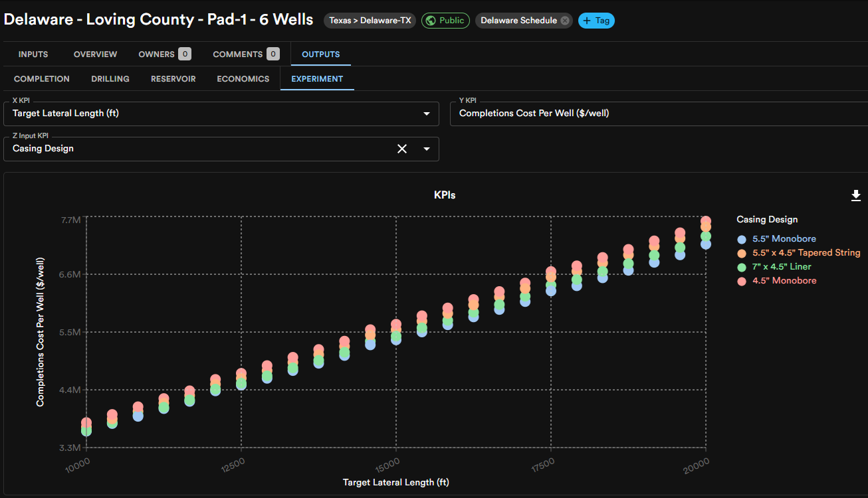The width and height of the screenshot is (868, 498).
Task: Click the 0 count badge on OWNERS
Action: click(x=184, y=54)
